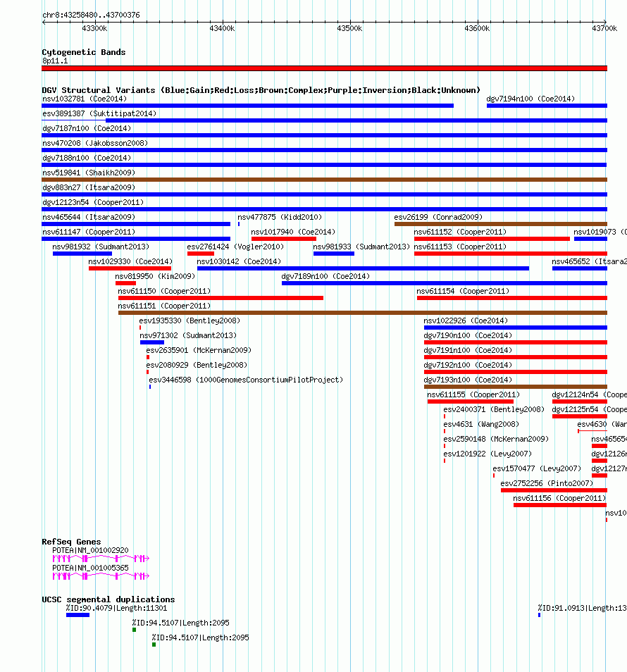Select nsv819950 (Kim2009) label
Viewport: 627px width, 672px height.
155,276
